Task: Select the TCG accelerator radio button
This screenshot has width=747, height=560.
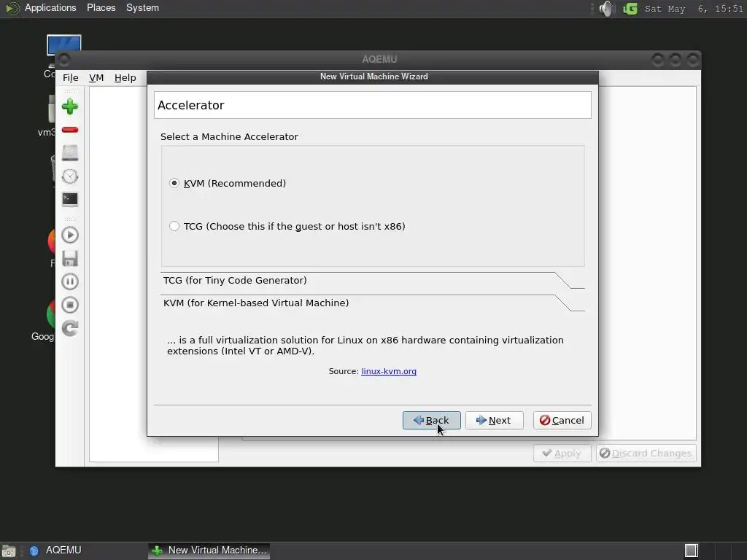Action: (174, 226)
